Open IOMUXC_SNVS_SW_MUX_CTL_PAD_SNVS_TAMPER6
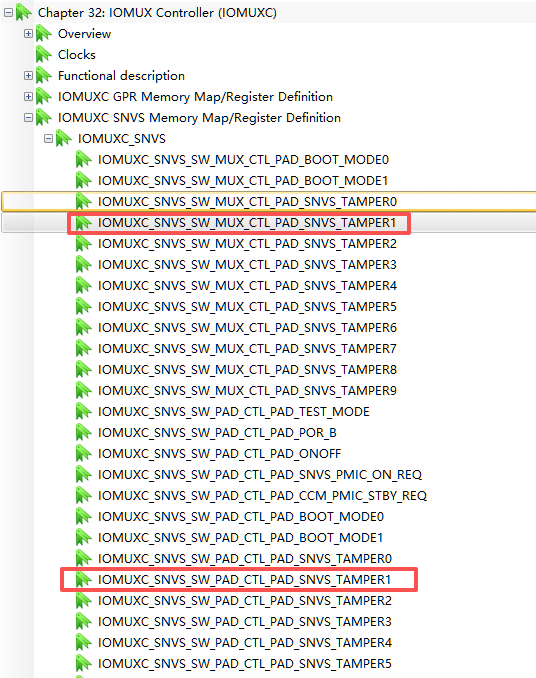Image resolution: width=536 pixels, height=678 pixels. (247, 328)
